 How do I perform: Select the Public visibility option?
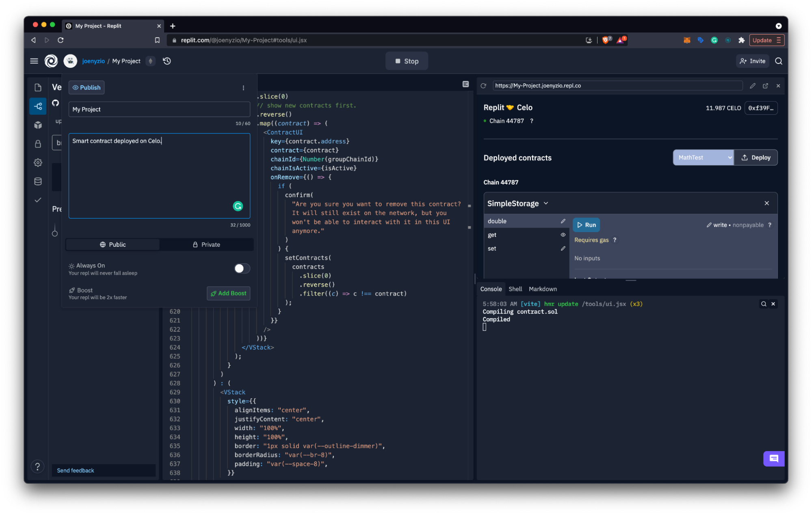tap(113, 245)
